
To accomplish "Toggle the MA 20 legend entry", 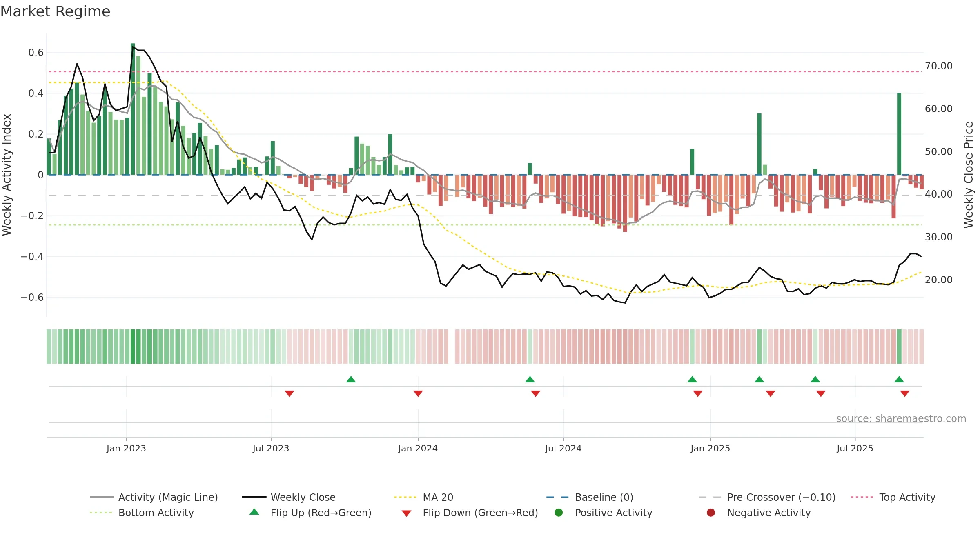I will [423, 497].
